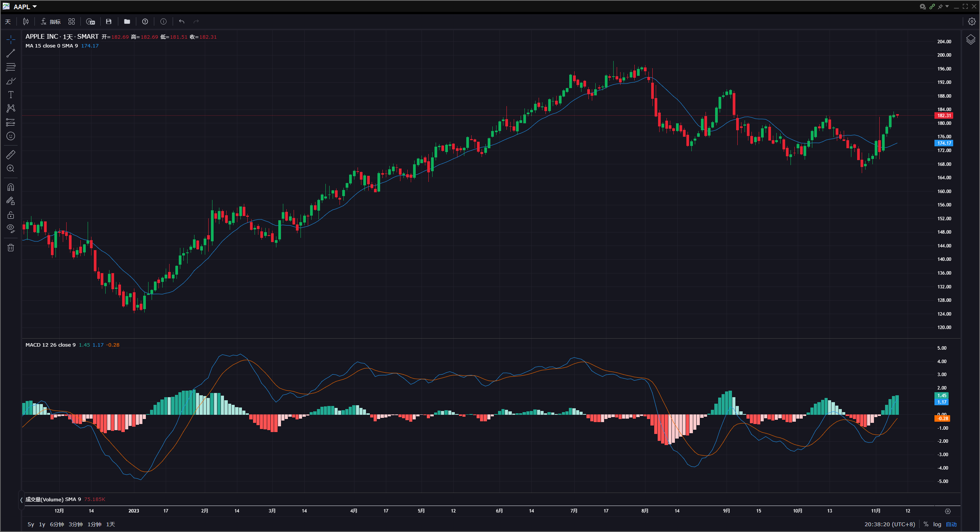980x532 pixels.
Task: Activate the magnifier zoom tool
Action: 10,169
